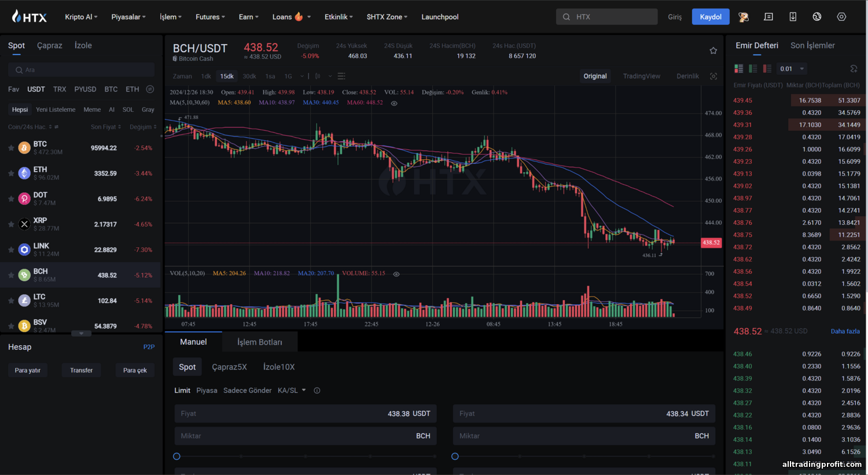
Task: Click the Kaydol register button
Action: tap(711, 17)
